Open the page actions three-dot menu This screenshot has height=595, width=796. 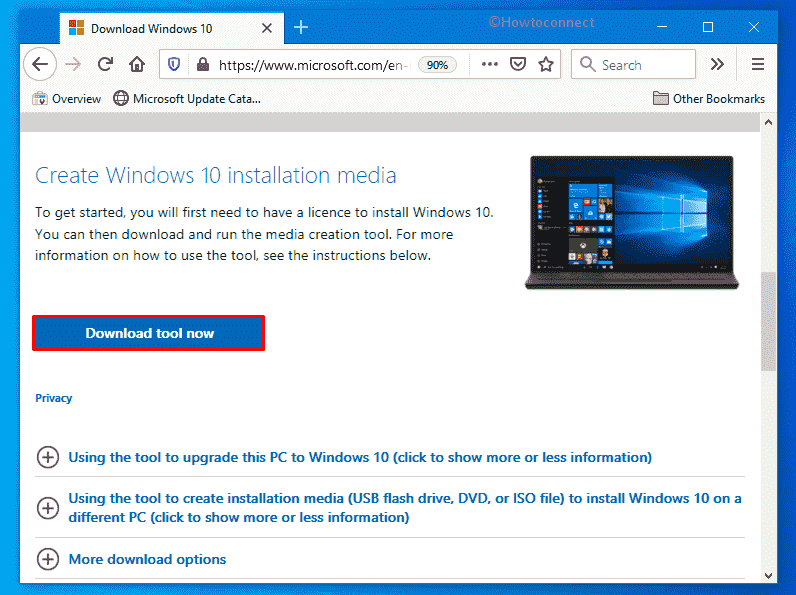(490, 64)
